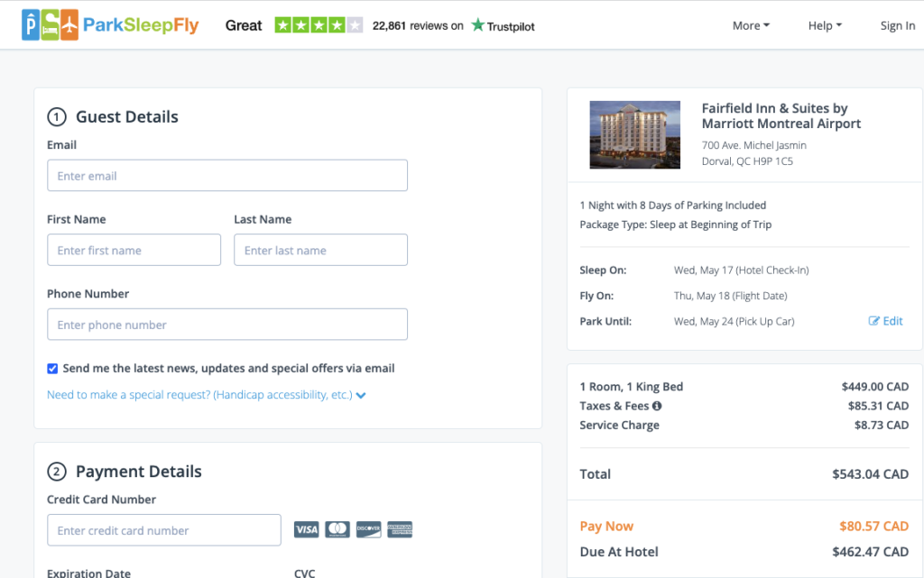Focus the First Name field
Screen dimensions: 924x578
tap(134, 251)
